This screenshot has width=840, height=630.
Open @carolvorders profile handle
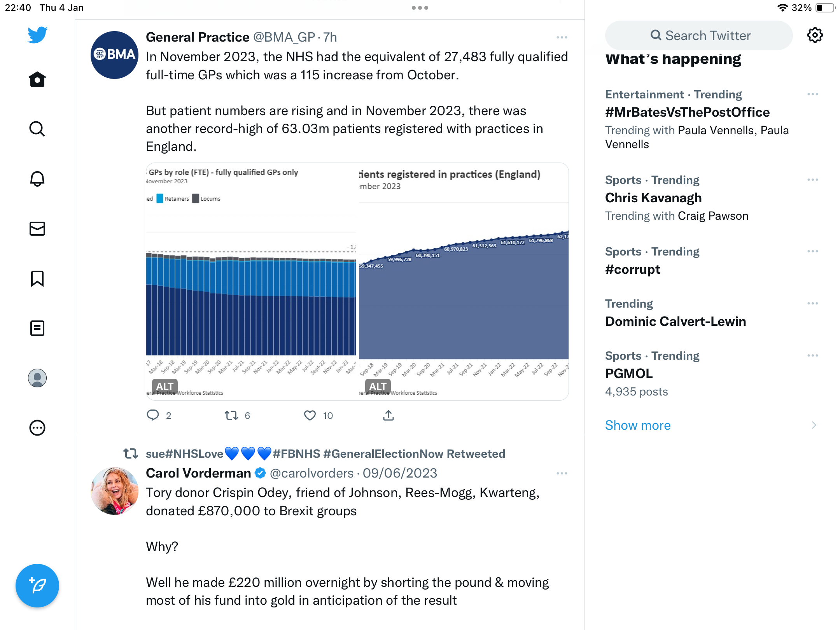311,473
